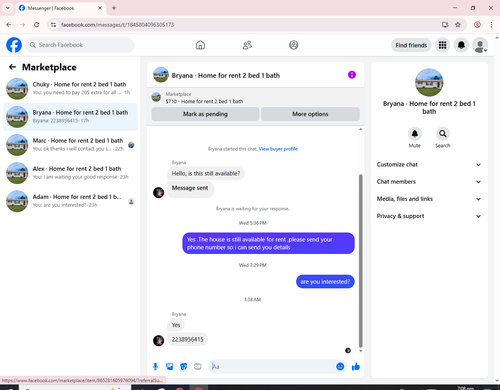Open conversation info purple icon
The width and height of the screenshot is (500, 390).
(x=352, y=75)
